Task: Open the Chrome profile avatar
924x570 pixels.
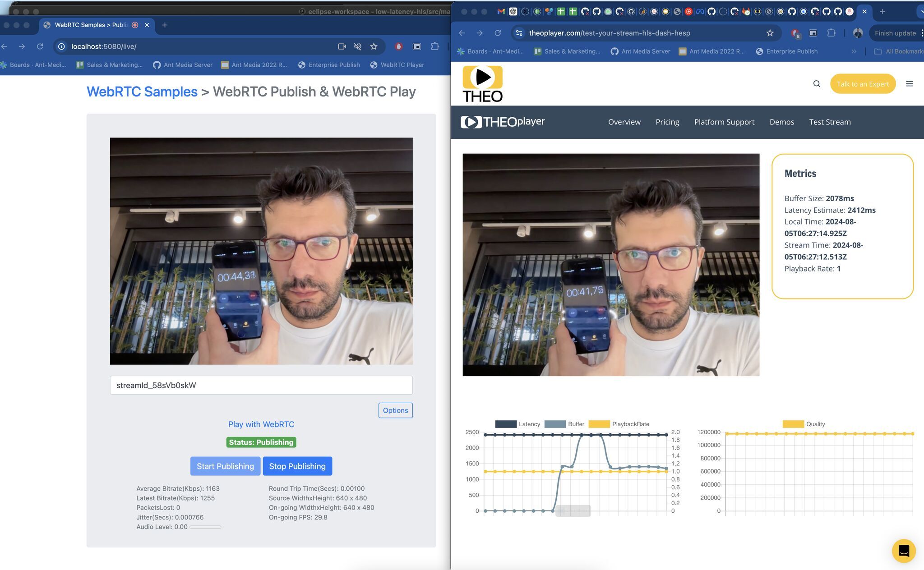Action: [858, 33]
